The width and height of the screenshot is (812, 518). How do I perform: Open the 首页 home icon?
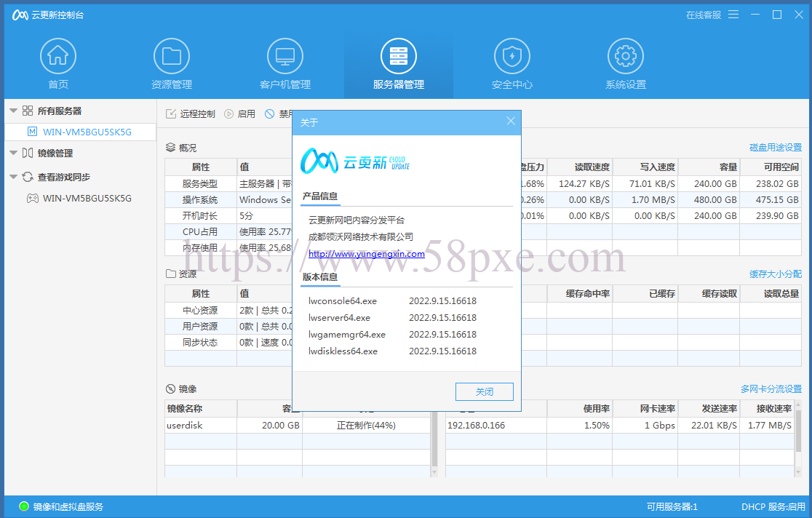click(58, 56)
